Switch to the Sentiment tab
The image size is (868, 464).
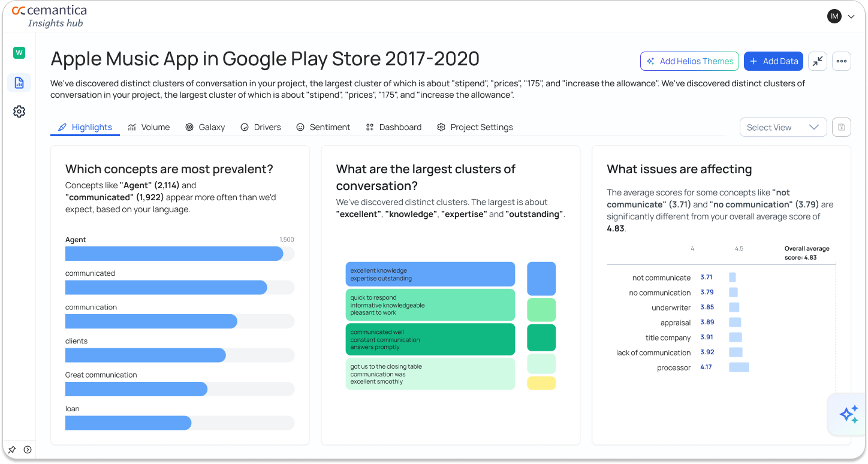pyautogui.click(x=323, y=127)
